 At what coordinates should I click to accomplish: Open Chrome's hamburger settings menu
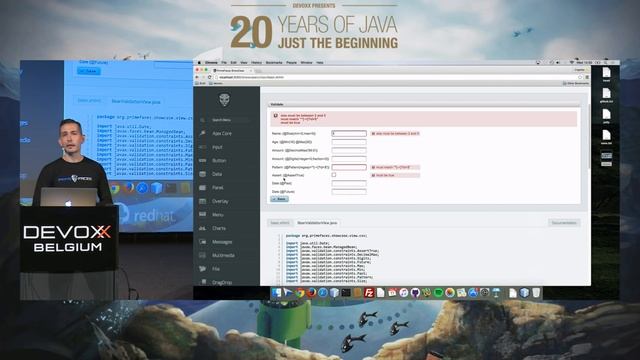pos(587,77)
